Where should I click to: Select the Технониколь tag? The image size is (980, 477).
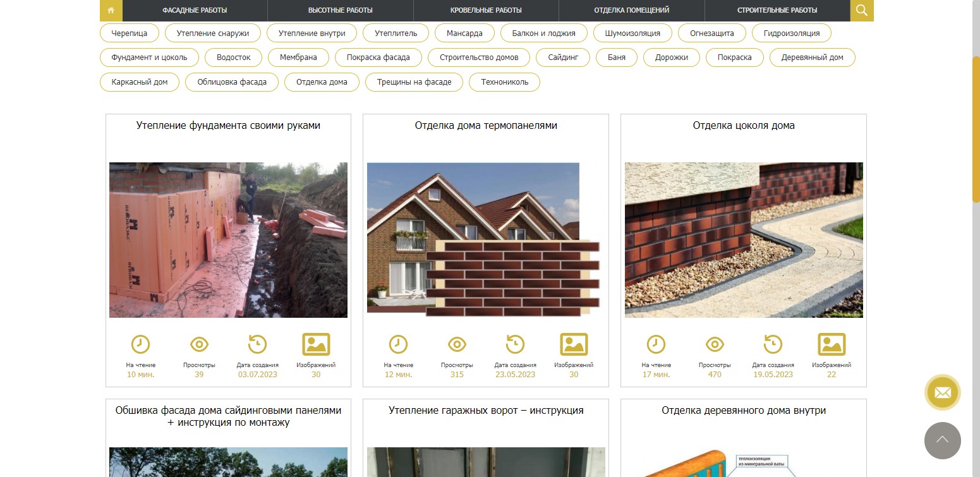click(x=505, y=82)
